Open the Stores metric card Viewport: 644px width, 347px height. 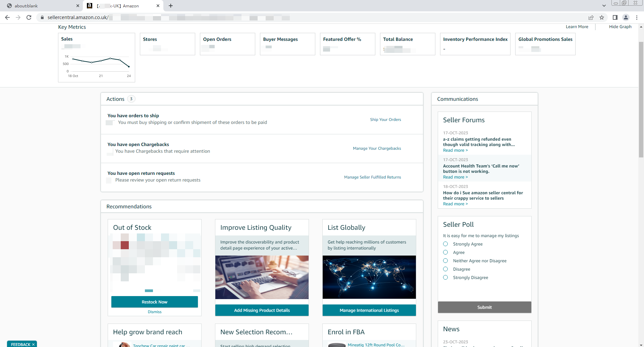click(167, 44)
